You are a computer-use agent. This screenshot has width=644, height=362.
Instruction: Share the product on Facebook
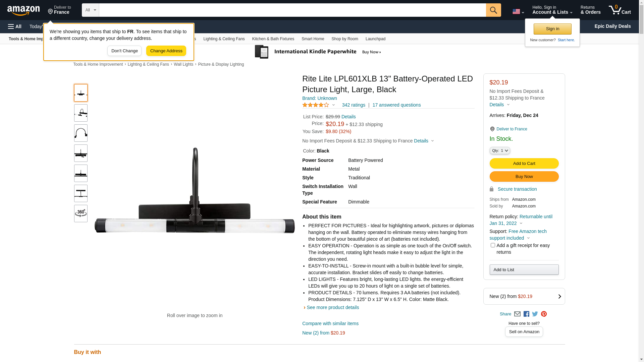click(x=526, y=314)
